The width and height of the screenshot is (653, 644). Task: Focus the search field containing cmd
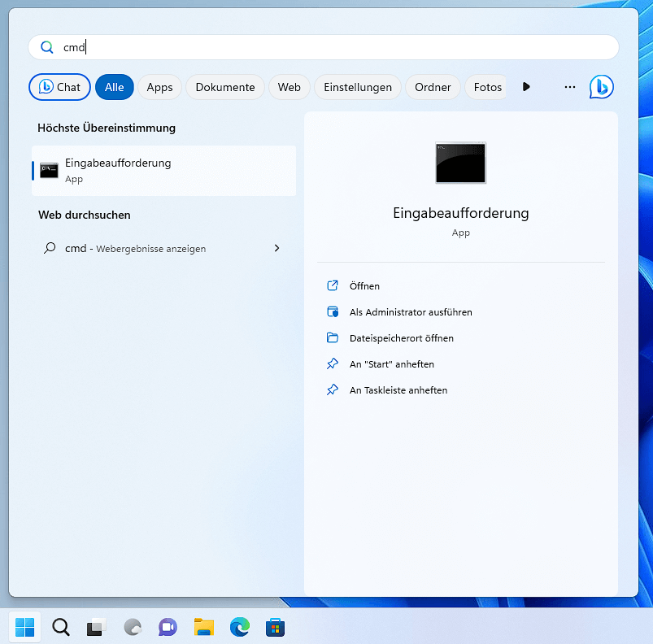pos(323,47)
